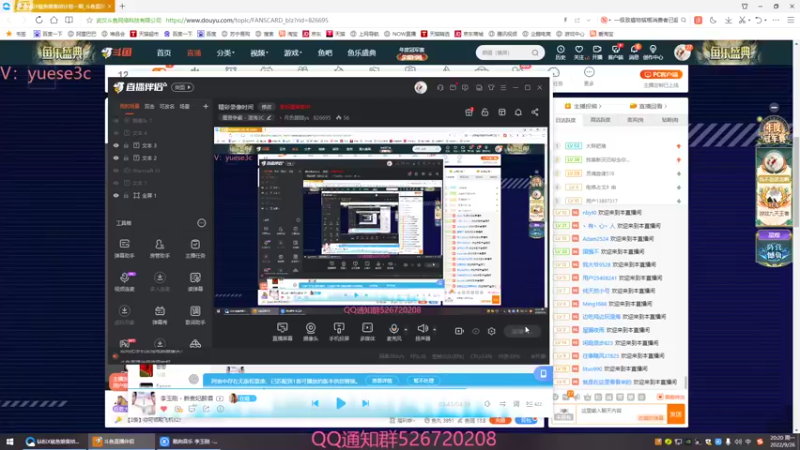This screenshot has width=800, height=450.
Task: Toggle visibility of 文本 2 source
Action: pyautogui.click(x=116, y=158)
